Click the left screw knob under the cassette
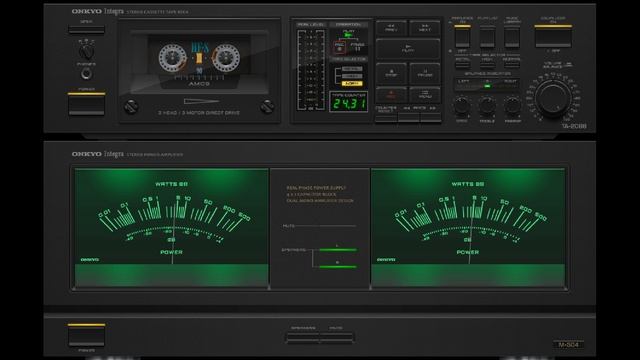The width and height of the screenshot is (640, 360). [x=131, y=107]
